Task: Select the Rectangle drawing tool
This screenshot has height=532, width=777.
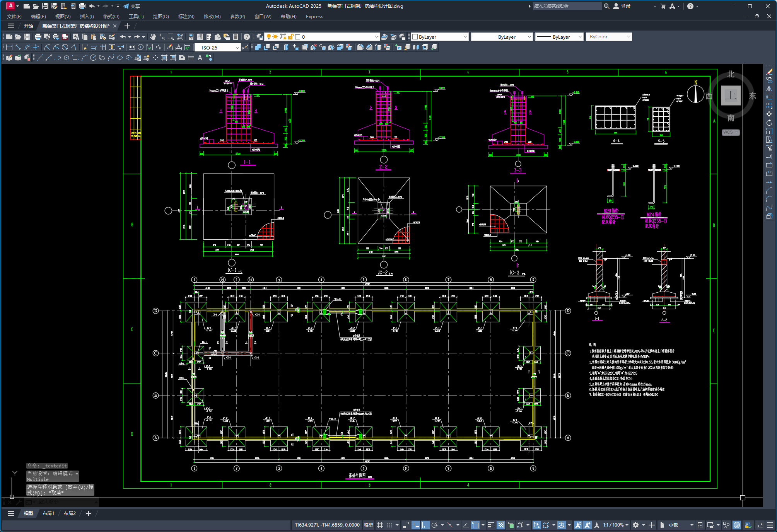Action: coord(75,58)
